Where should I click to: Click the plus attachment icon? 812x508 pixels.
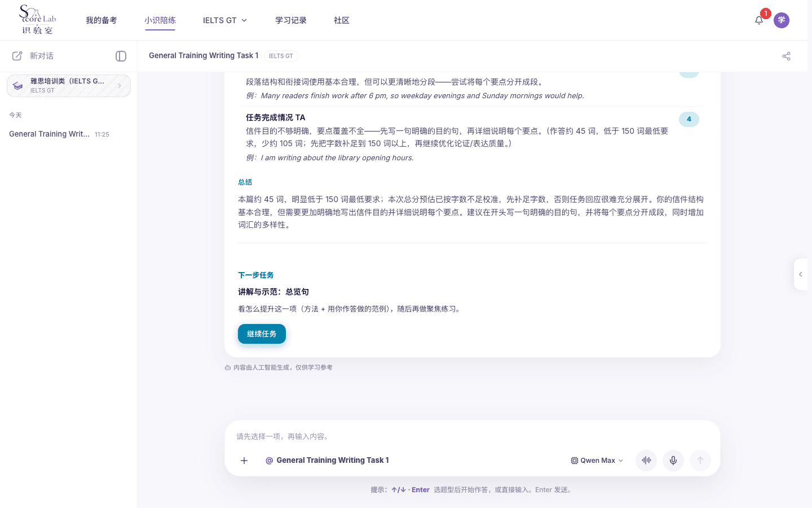[x=244, y=461]
